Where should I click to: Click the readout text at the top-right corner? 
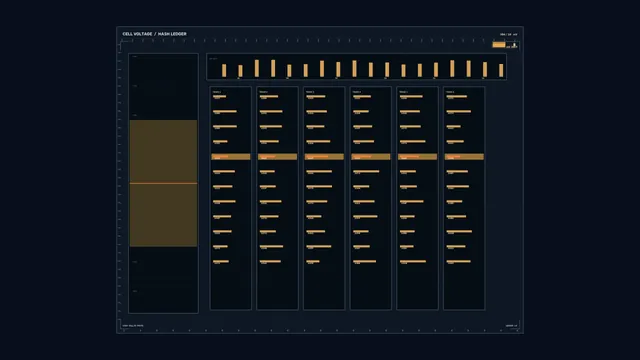509,34
